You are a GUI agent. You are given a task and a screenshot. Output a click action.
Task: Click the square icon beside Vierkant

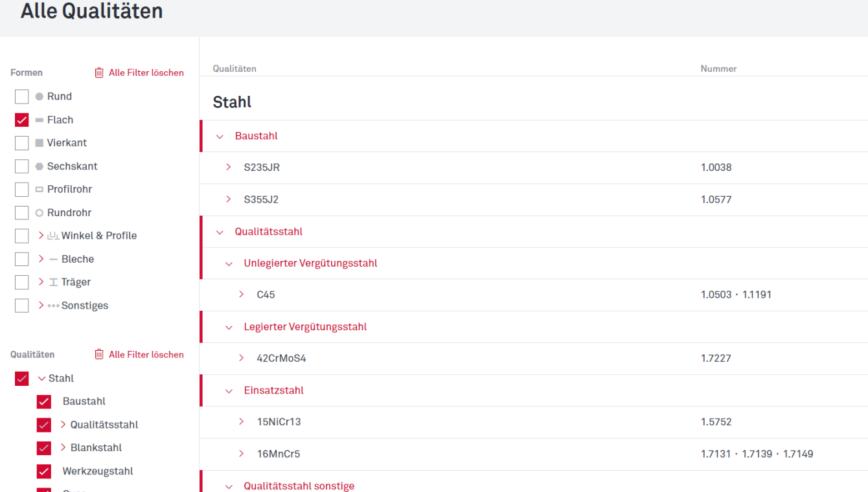[40, 143]
